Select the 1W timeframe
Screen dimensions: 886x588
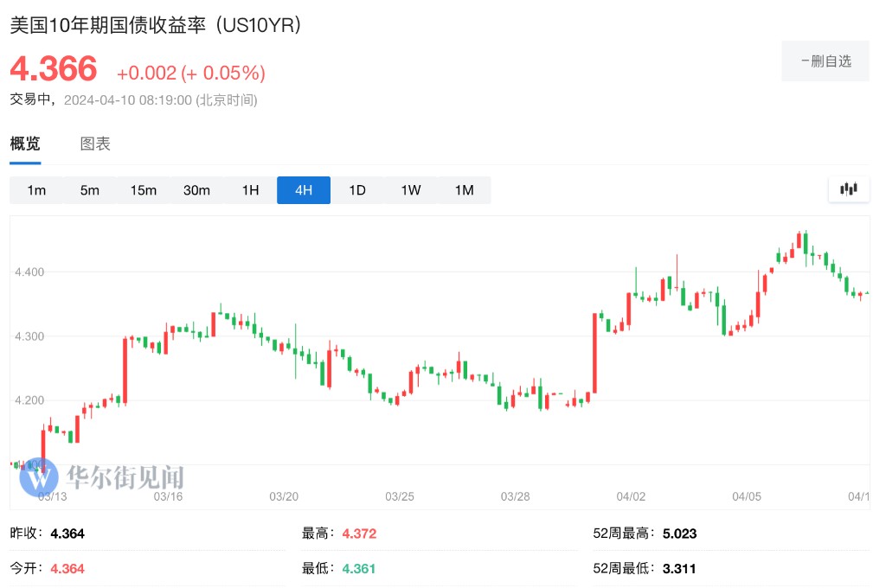click(x=411, y=190)
